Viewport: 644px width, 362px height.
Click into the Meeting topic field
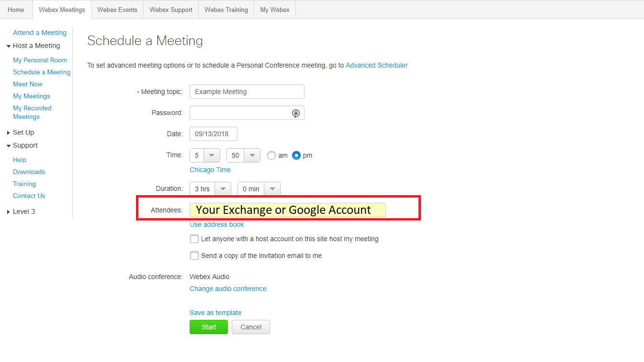[x=247, y=92]
